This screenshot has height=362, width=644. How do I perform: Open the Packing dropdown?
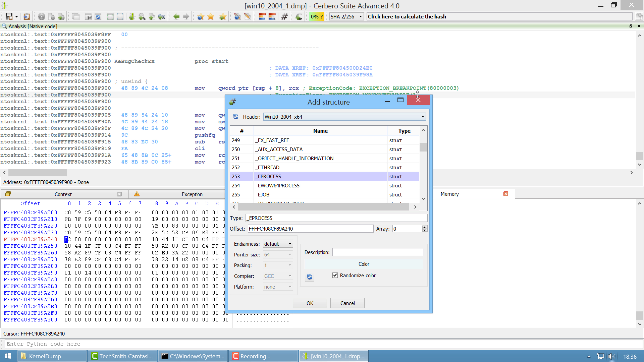point(278,265)
